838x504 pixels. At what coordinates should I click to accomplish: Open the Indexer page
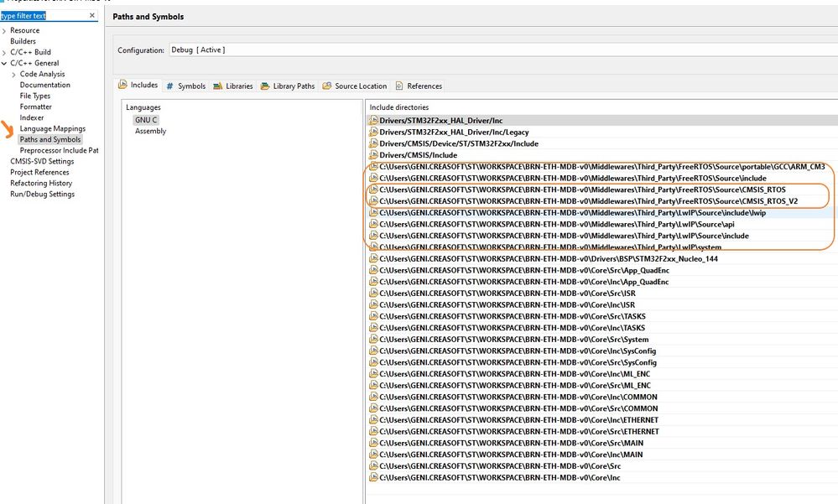tap(32, 117)
